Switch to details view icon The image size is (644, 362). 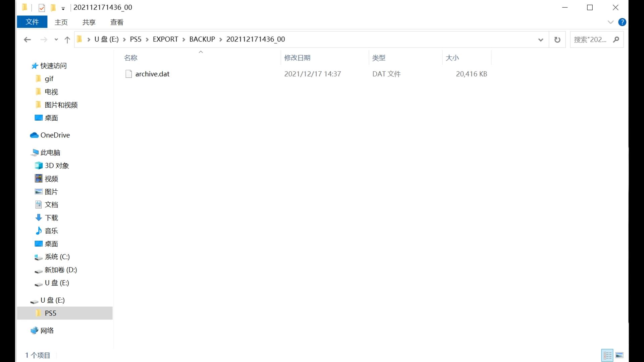(607, 355)
